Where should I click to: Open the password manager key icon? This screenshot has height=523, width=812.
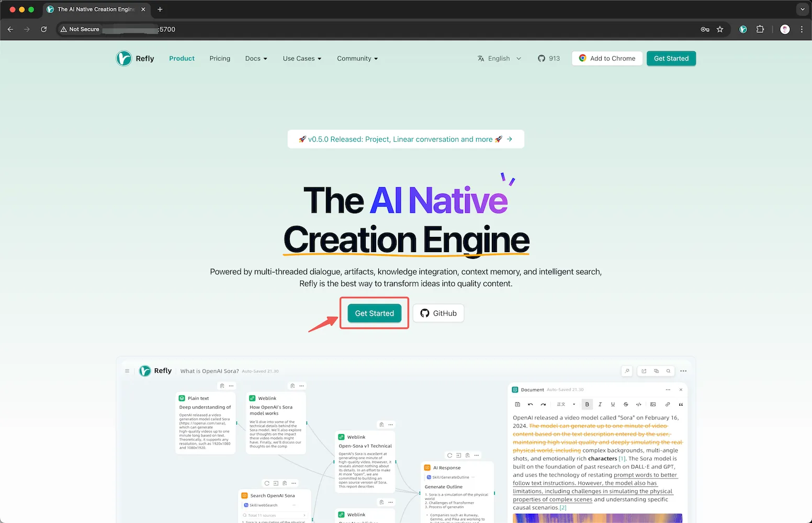705,29
